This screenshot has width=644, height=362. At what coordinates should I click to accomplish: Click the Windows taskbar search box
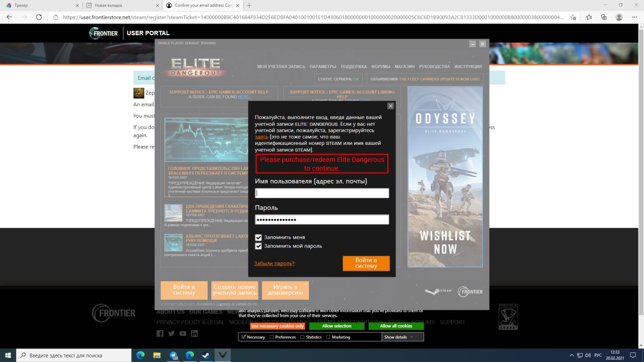[x=73, y=355]
